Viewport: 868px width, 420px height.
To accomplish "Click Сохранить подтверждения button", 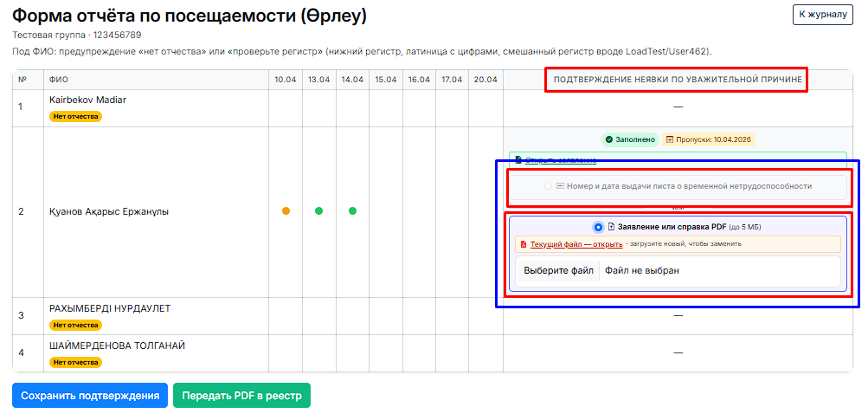I will [x=90, y=396].
